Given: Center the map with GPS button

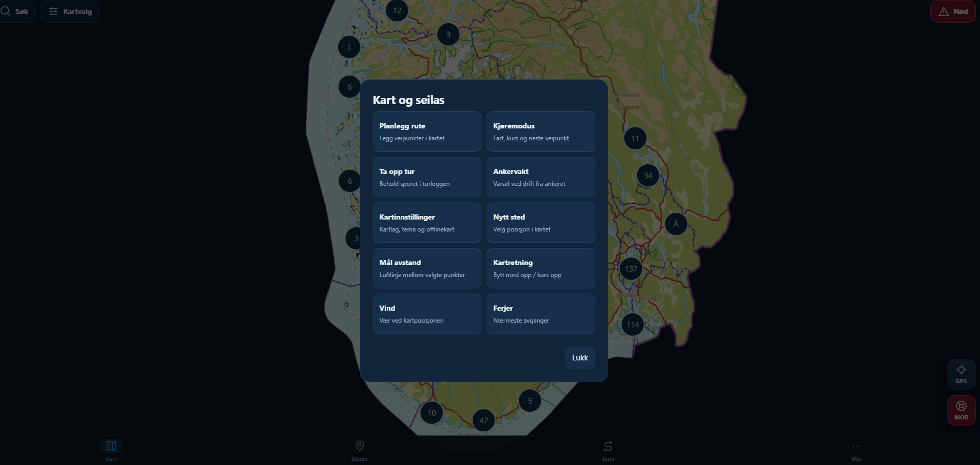Looking at the screenshot, I should [961, 374].
